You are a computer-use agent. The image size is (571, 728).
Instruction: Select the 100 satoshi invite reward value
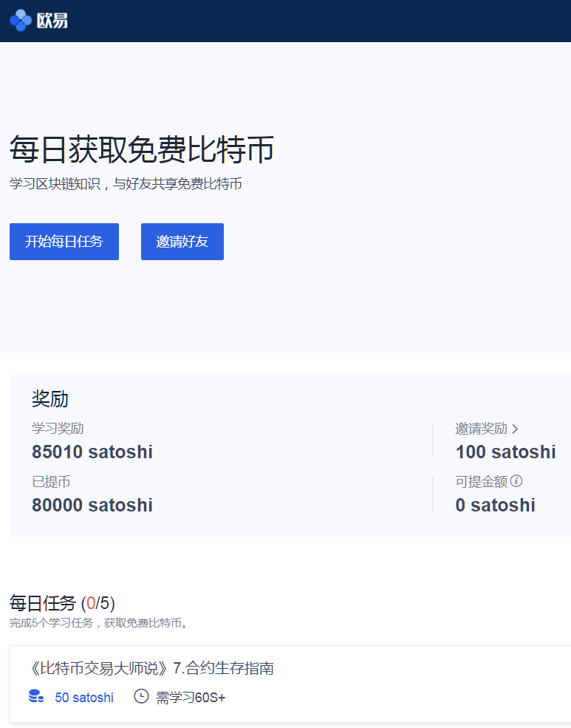(x=505, y=452)
